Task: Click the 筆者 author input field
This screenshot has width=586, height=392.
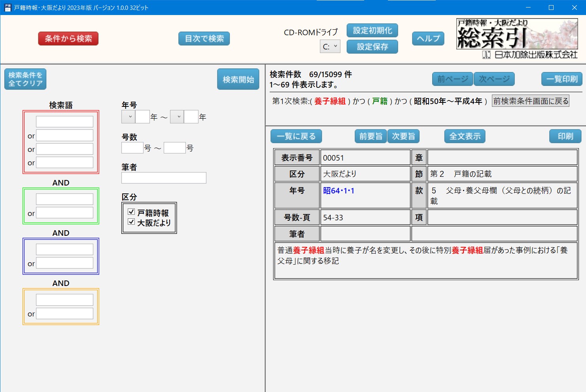Action: pos(164,178)
